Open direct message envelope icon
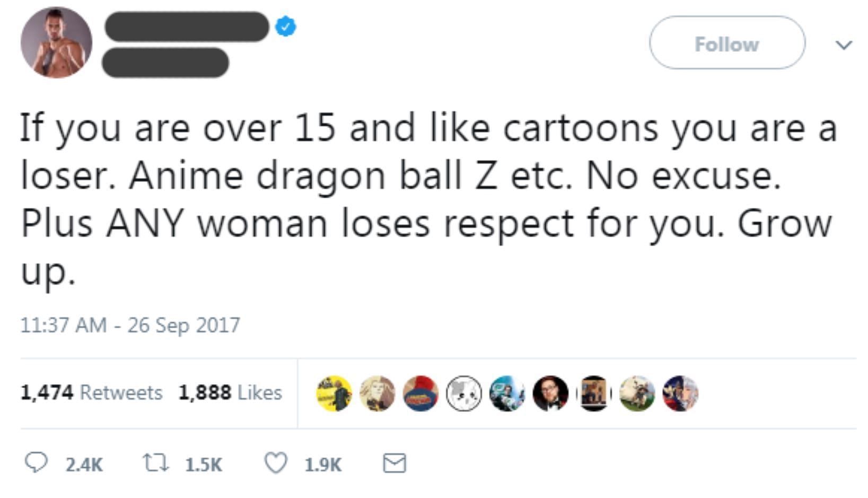The width and height of the screenshot is (868, 498). click(x=394, y=463)
